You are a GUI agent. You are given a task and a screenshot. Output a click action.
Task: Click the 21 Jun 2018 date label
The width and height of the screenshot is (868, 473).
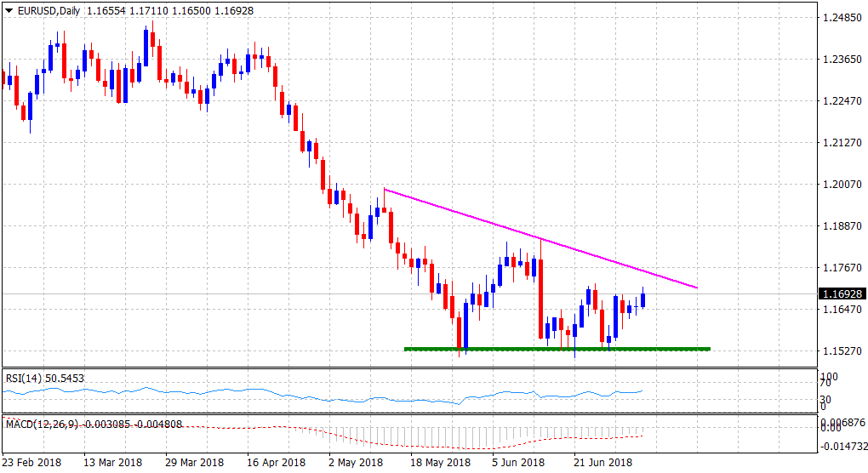602,463
